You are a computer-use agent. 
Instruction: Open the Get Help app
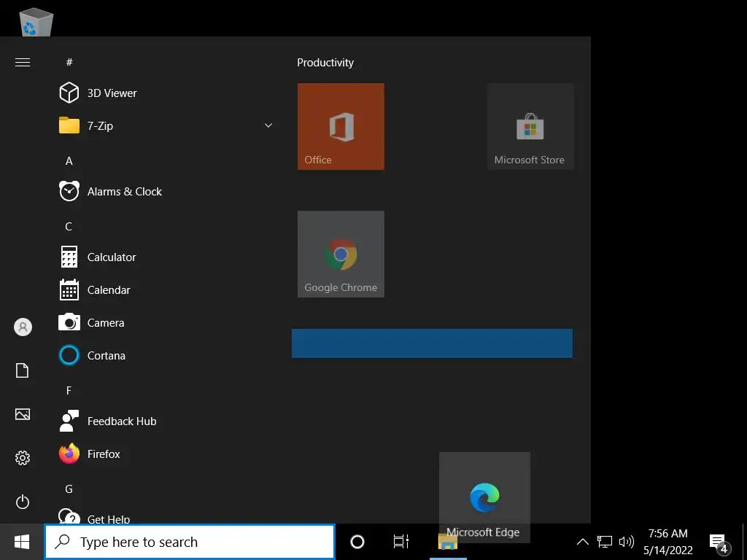coord(164,516)
